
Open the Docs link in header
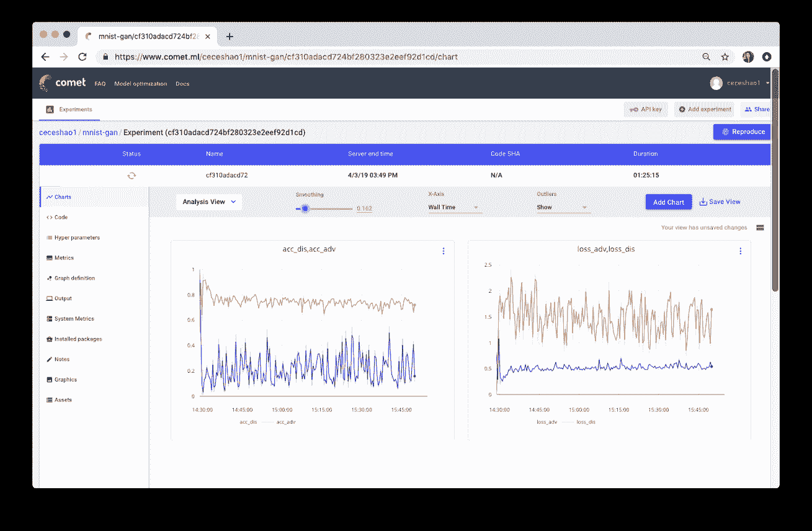182,84
